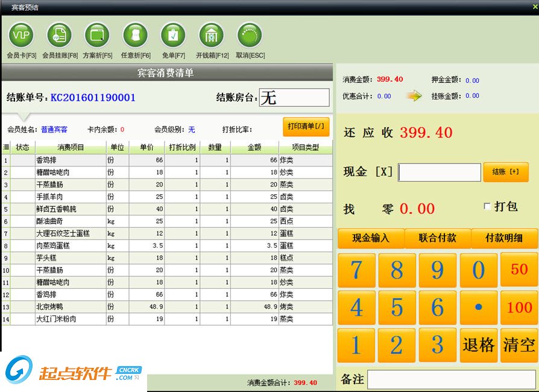Print the list with 打印清单[/]
This screenshot has width=539, height=392.
(306, 127)
